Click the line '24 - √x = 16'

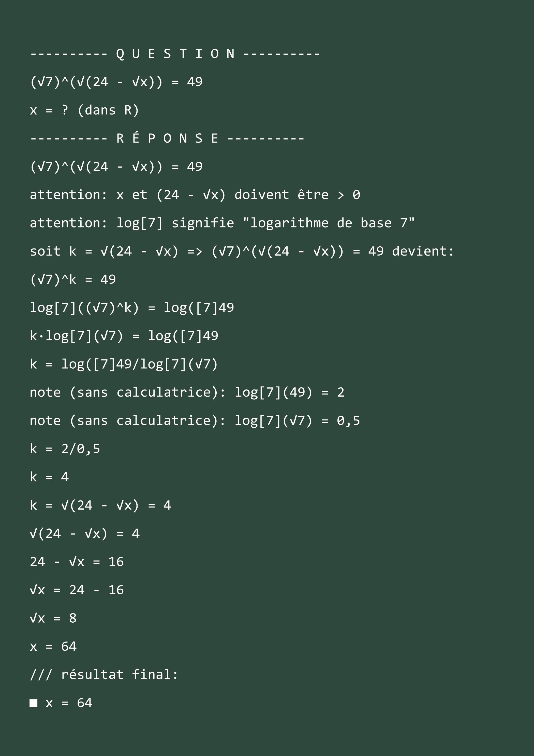point(77,562)
